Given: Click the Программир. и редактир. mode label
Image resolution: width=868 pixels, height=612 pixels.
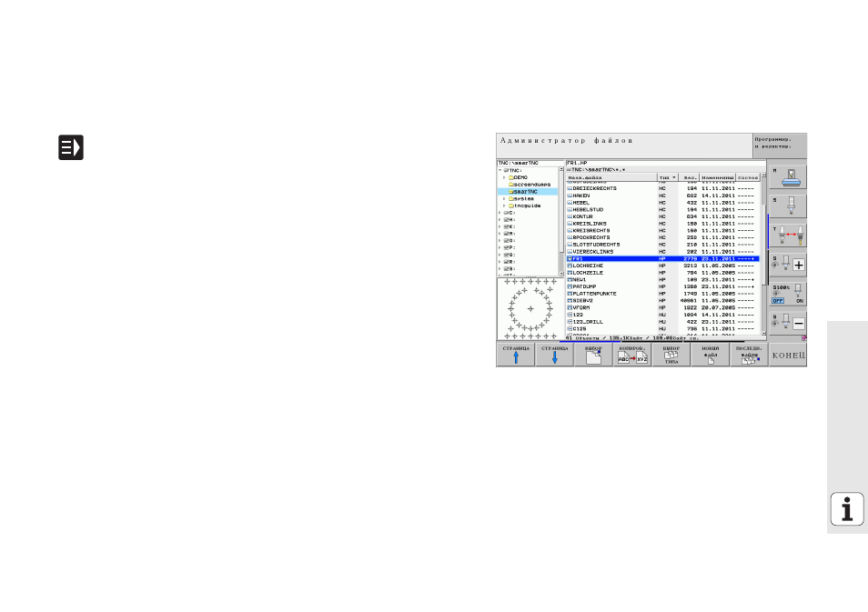Looking at the screenshot, I should click(x=780, y=144).
